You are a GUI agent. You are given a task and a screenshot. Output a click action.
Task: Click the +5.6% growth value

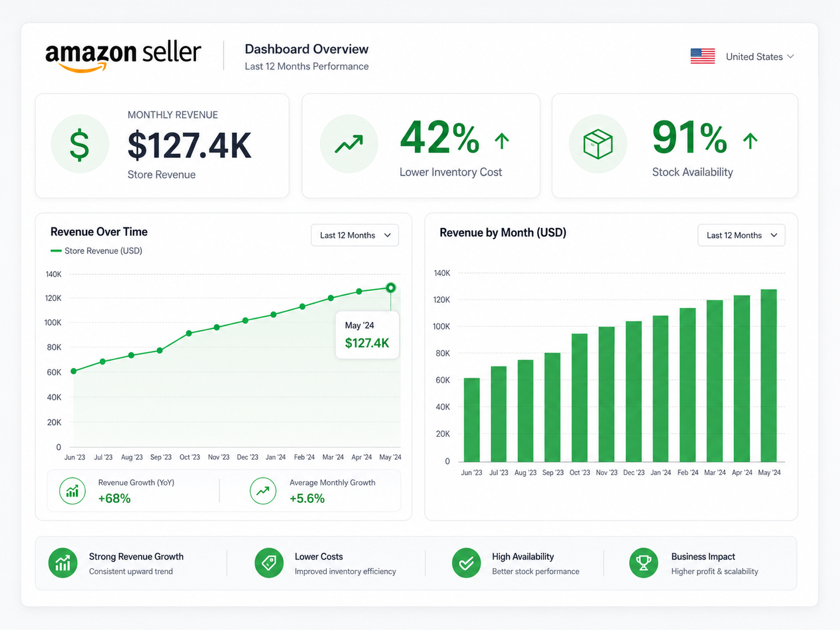coord(307,498)
